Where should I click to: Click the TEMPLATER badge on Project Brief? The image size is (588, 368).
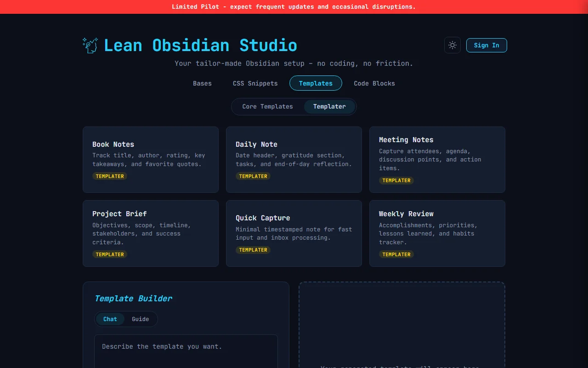(110, 254)
